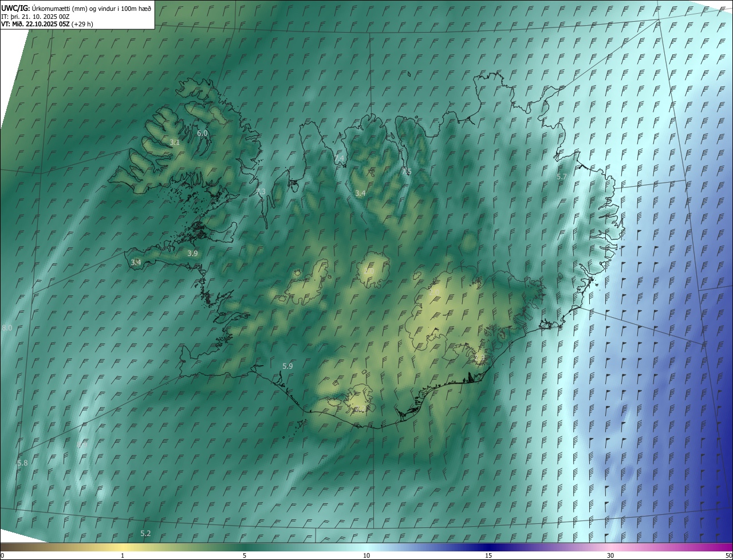Select the 5.9 value label on the map
Viewport: 733px width, 560px height.
click(x=287, y=366)
